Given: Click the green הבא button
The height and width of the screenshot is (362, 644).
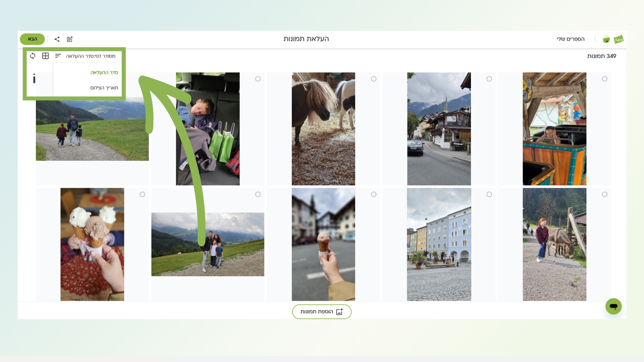Looking at the screenshot, I should [x=32, y=39].
